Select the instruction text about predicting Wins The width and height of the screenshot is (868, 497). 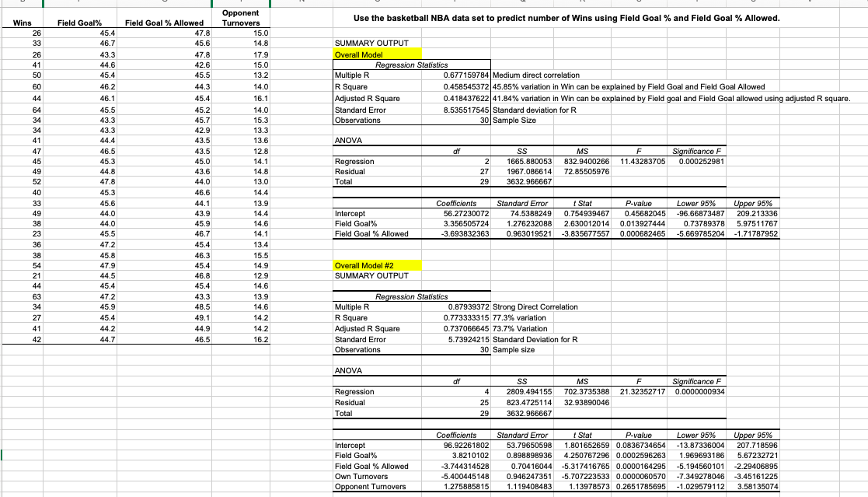pos(566,19)
